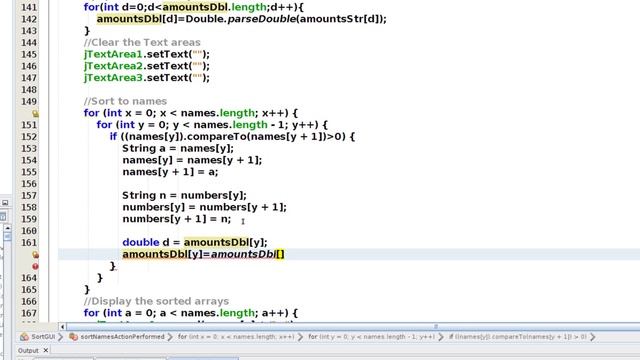Click 'numbers[y + 1] = n;' on line 159
Viewport: 640px width, 360px height.
(x=177, y=219)
